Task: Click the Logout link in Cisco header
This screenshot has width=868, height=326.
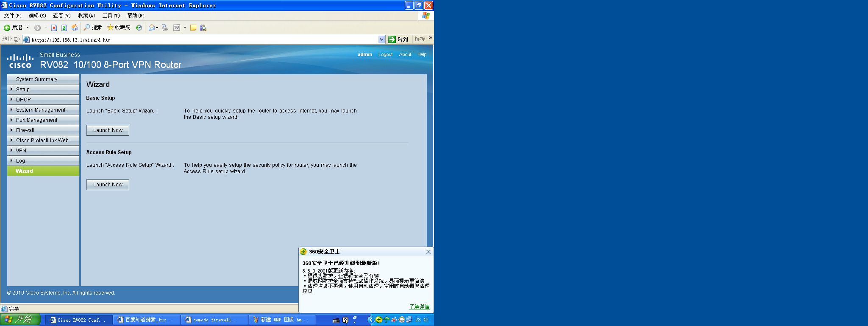Action: (385, 54)
